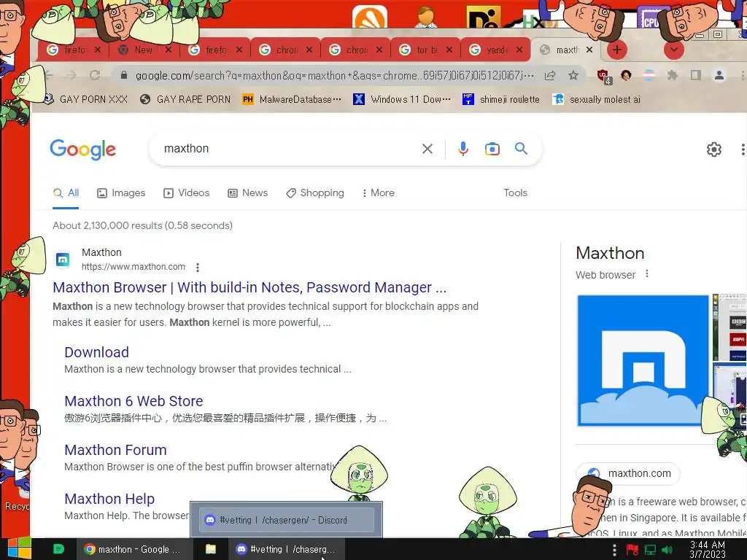Open the MalwareDatabase bookmark
The image size is (747, 560).
point(292,99)
